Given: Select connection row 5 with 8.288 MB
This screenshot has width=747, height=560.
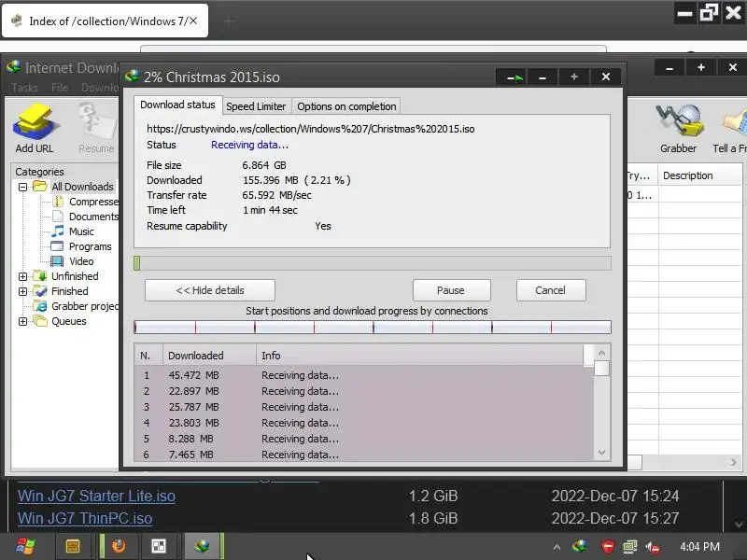Looking at the screenshot, I should pos(364,439).
